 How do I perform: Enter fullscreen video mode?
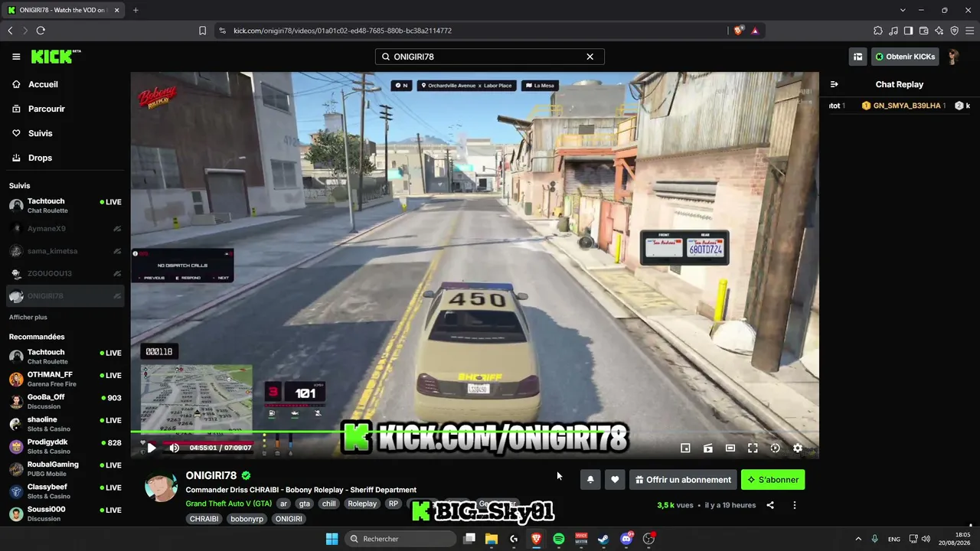tap(753, 448)
